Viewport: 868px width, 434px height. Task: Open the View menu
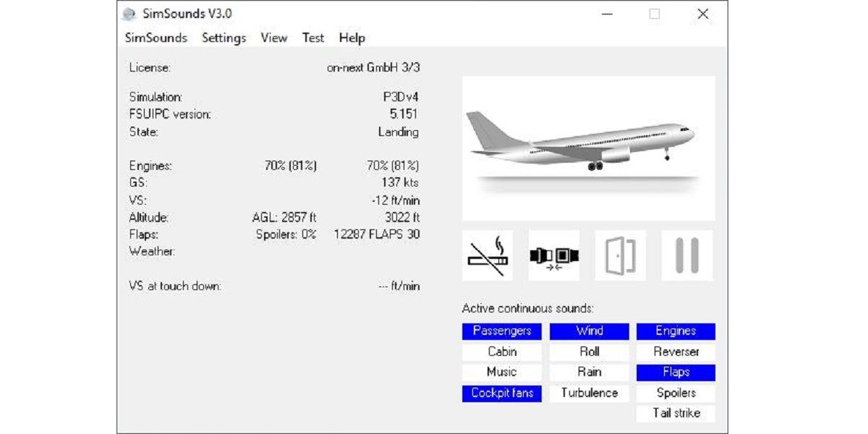pyautogui.click(x=273, y=38)
